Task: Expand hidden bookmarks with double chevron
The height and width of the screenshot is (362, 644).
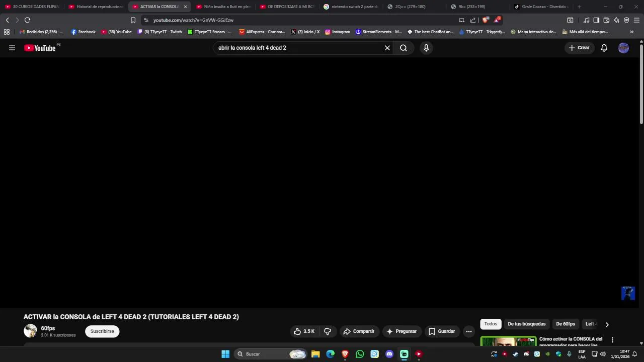Action: [x=632, y=32]
